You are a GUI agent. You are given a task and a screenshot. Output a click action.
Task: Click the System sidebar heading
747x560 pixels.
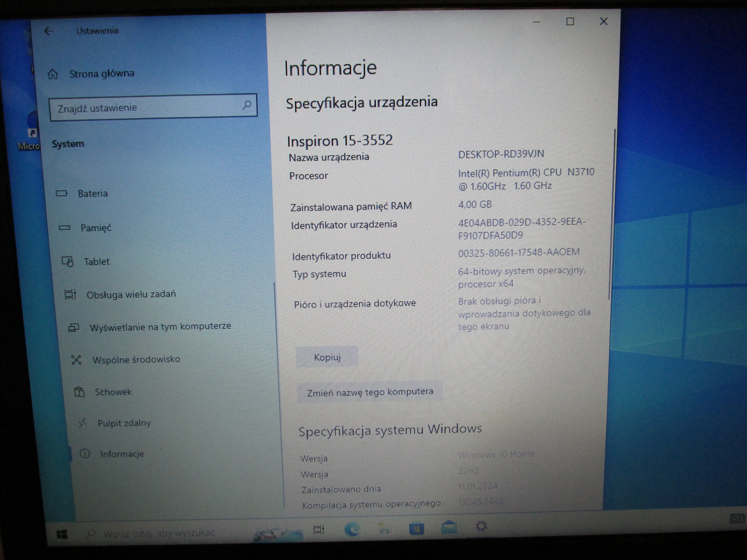tap(68, 144)
